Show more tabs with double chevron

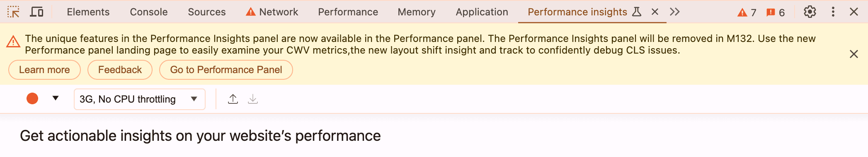click(675, 12)
